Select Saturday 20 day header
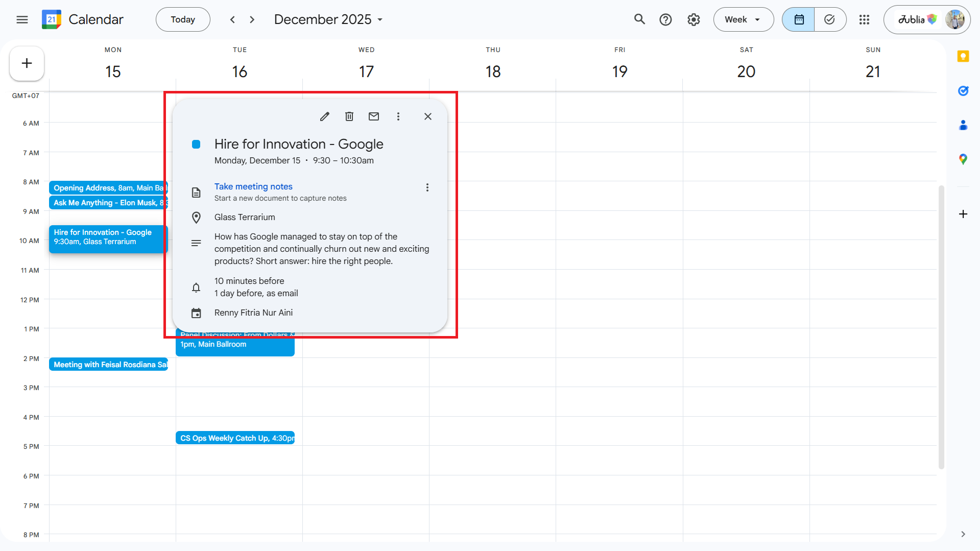This screenshot has height=551, width=980. pyautogui.click(x=746, y=71)
